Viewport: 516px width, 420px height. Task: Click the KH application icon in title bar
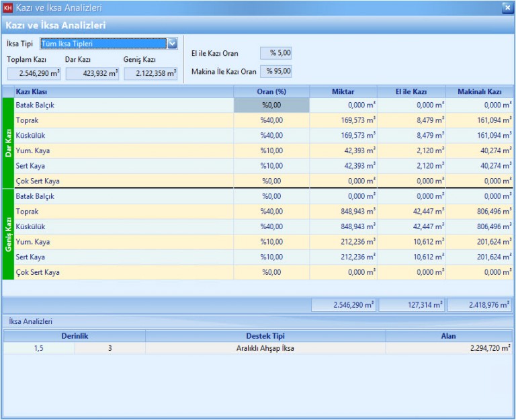tap(8, 8)
